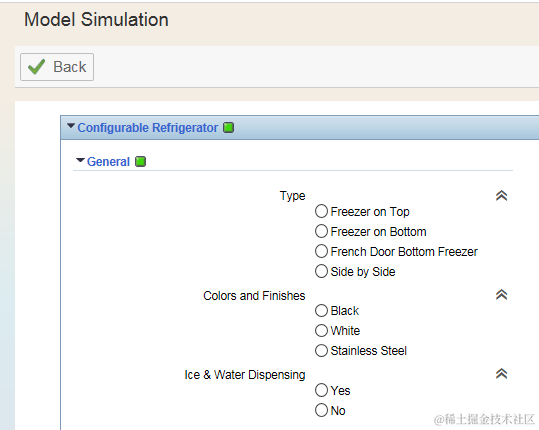The height and width of the screenshot is (430, 539).
Task: Select No for Ice & Water Dispensing
Action: pyautogui.click(x=321, y=410)
